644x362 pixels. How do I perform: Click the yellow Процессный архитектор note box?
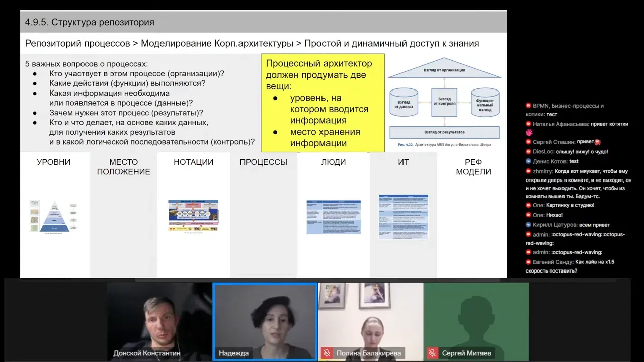tap(323, 103)
